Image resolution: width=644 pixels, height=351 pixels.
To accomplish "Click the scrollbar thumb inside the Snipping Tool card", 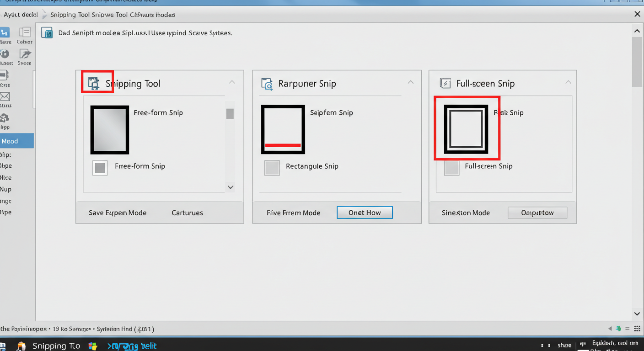I will pos(230,114).
